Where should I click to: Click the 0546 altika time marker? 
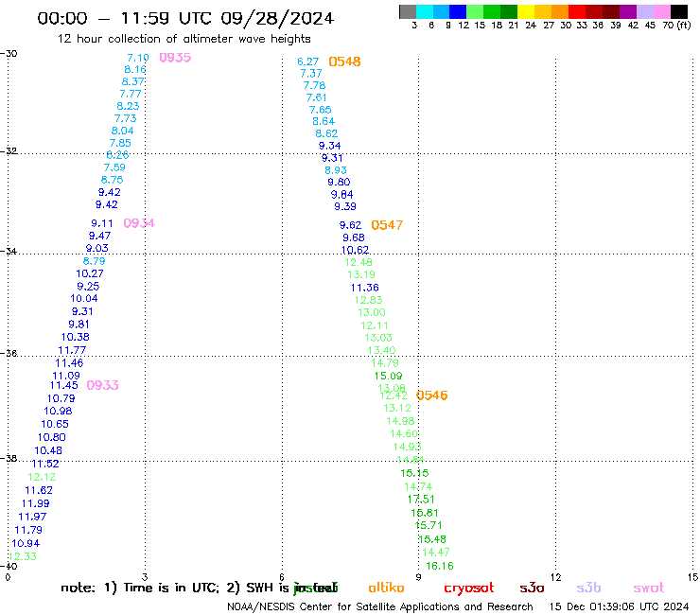pos(431,395)
